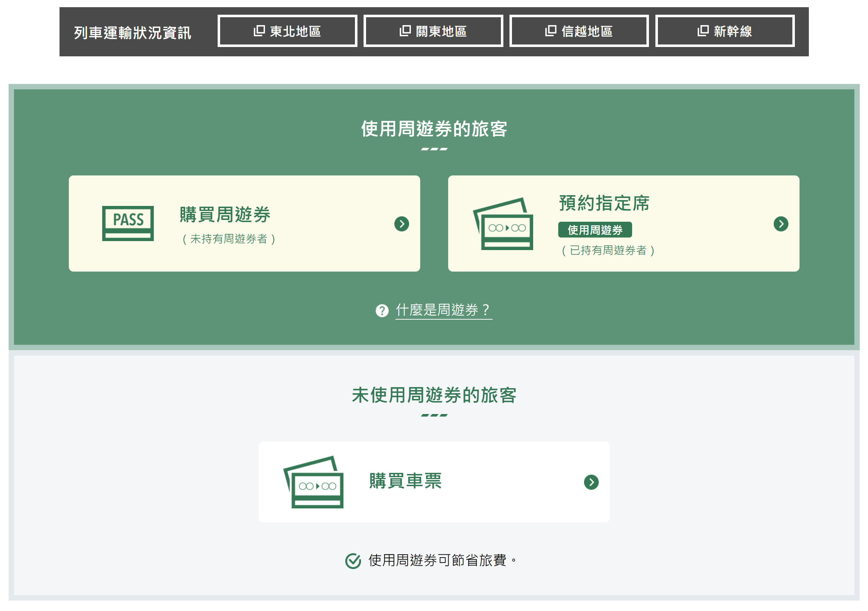The image size is (868, 611).
Task: Click the 使用周遊券 green badge
Action: (x=595, y=230)
